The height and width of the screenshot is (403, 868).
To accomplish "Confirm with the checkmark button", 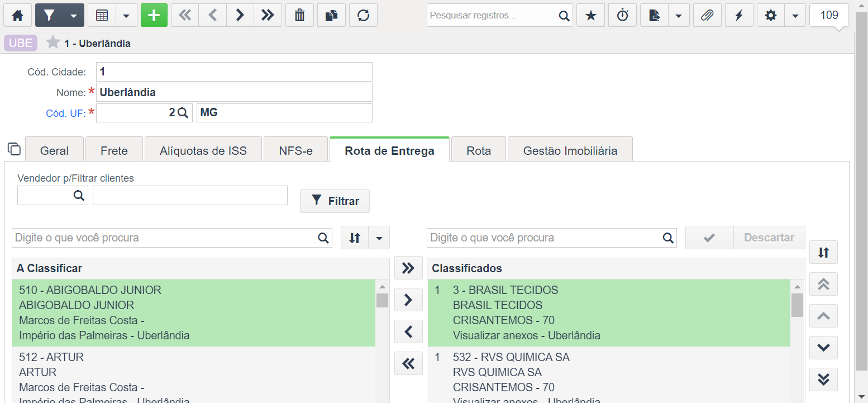I will click(x=709, y=238).
